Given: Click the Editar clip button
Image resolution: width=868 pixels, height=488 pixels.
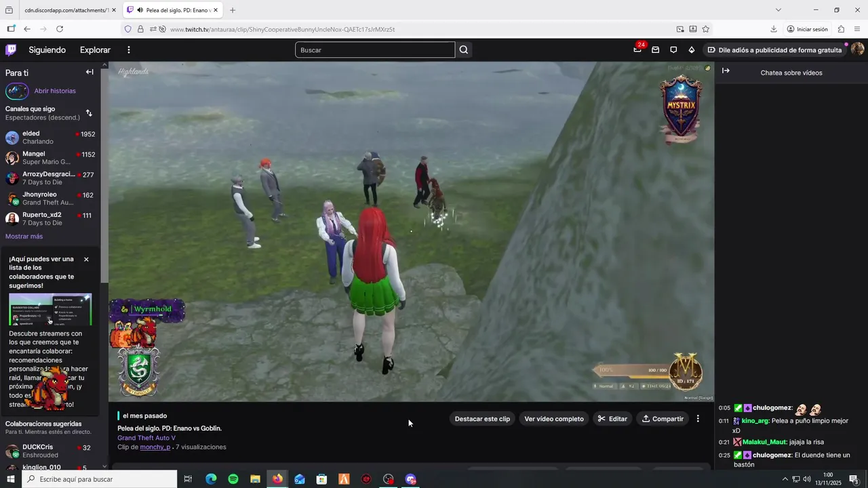Looking at the screenshot, I should pyautogui.click(x=612, y=419).
